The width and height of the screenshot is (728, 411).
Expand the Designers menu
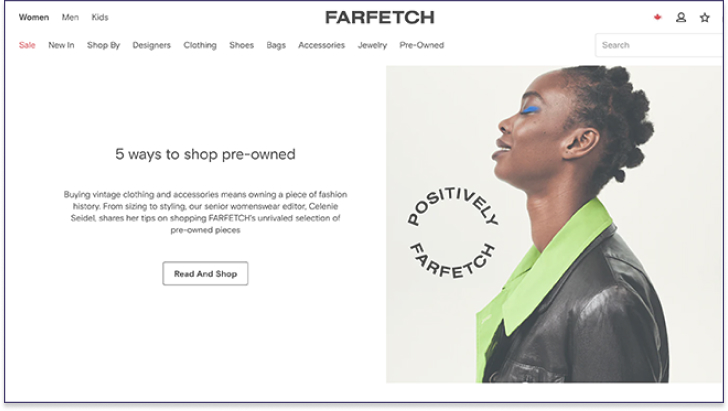[x=152, y=45]
